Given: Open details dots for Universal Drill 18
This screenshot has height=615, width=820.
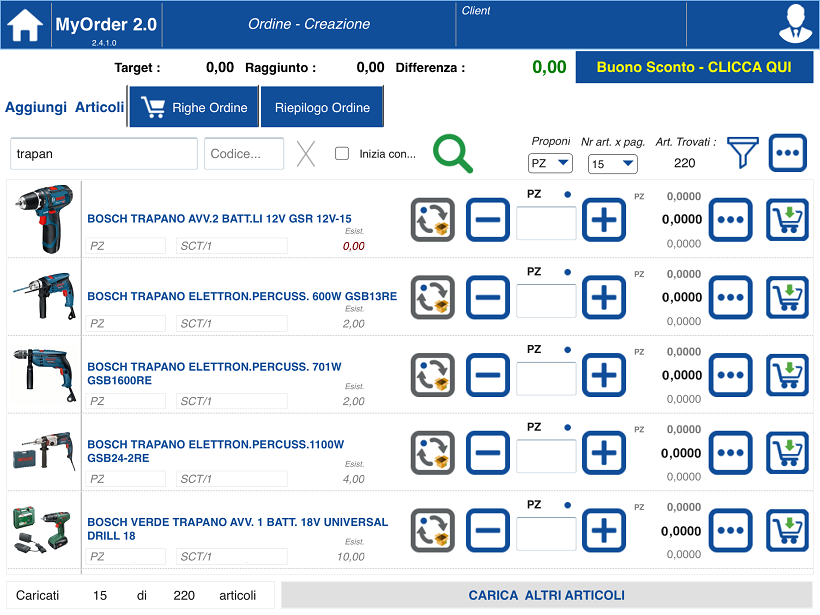Looking at the screenshot, I should [x=731, y=530].
